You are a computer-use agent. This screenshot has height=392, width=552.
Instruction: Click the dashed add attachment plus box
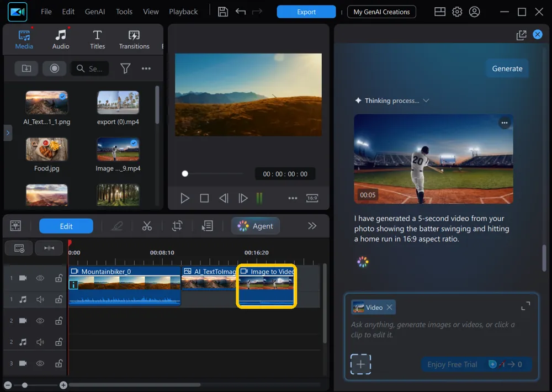(x=360, y=364)
